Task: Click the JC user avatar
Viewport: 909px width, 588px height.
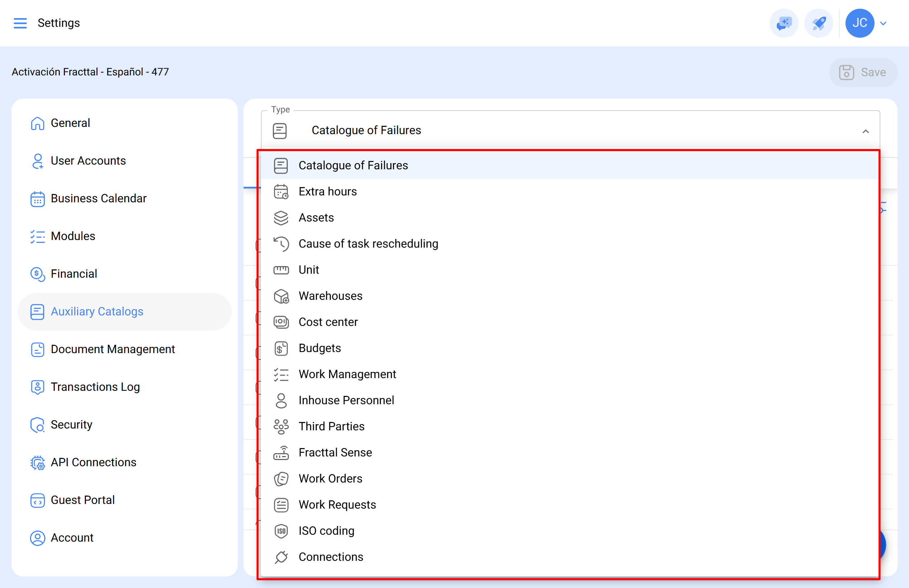Action: (859, 23)
